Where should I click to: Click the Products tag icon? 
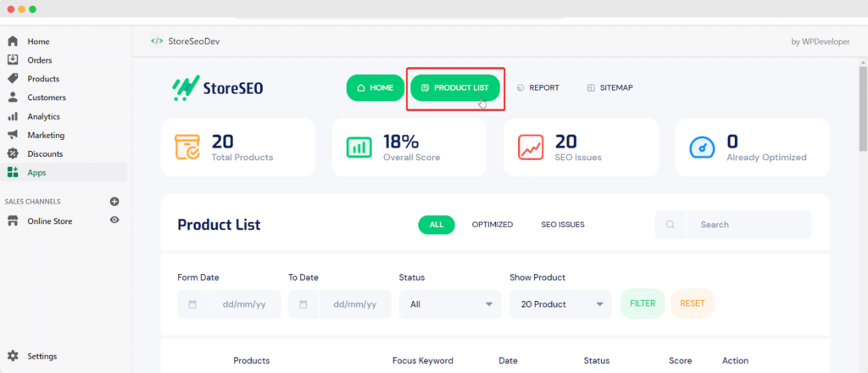pos(13,79)
